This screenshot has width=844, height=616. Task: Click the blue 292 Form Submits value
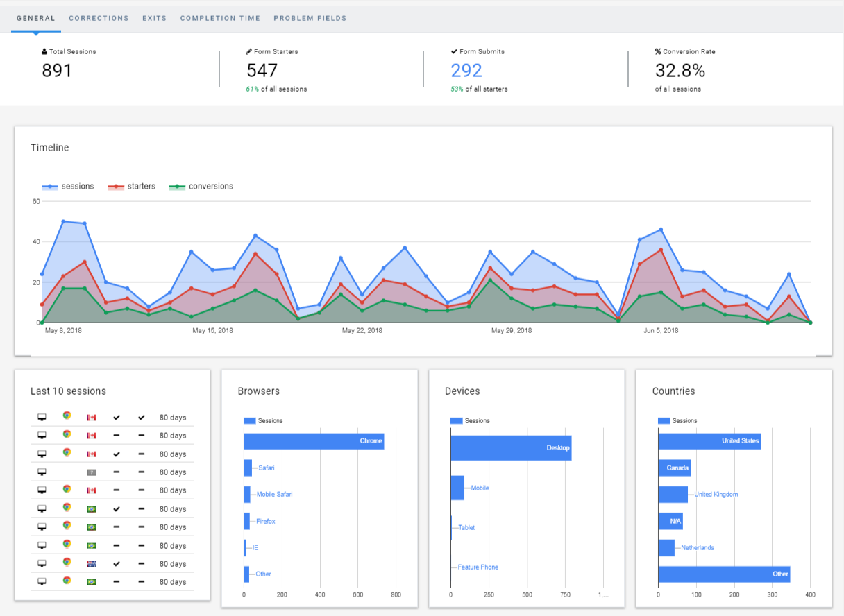point(466,71)
